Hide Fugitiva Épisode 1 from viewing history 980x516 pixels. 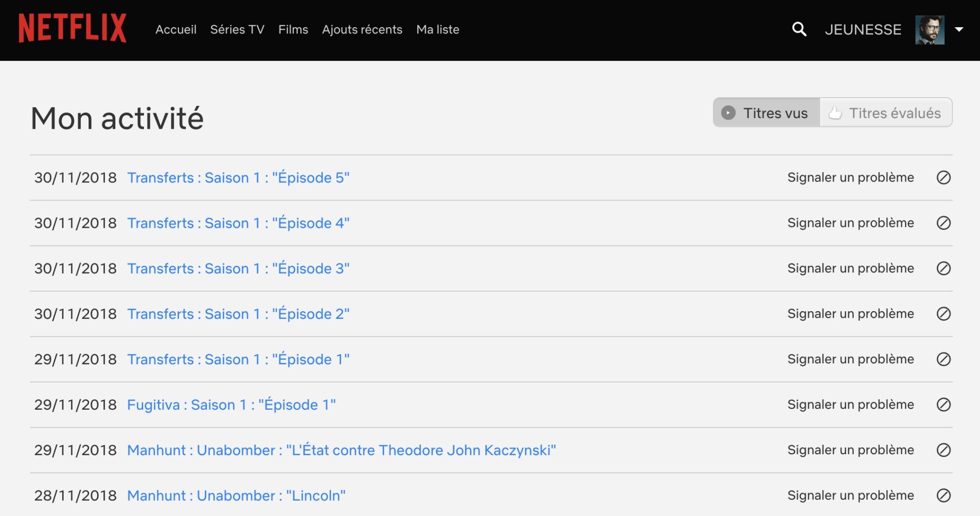pos(943,405)
